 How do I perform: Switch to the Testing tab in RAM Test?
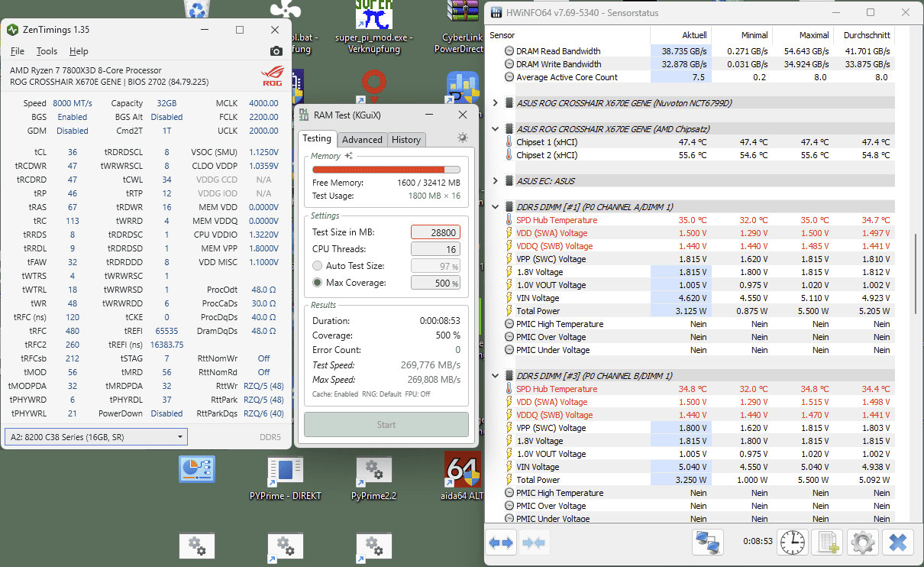point(317,138)
